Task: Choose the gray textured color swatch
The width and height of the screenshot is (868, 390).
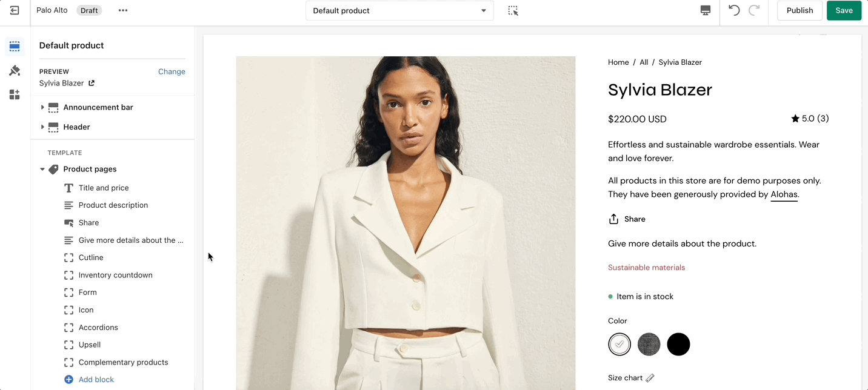Action: click(649, 345)
